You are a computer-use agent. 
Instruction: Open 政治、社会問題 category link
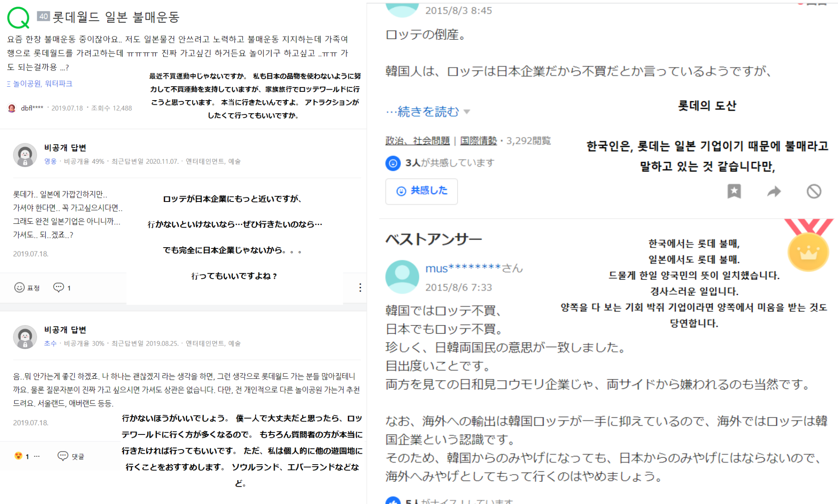417,141
